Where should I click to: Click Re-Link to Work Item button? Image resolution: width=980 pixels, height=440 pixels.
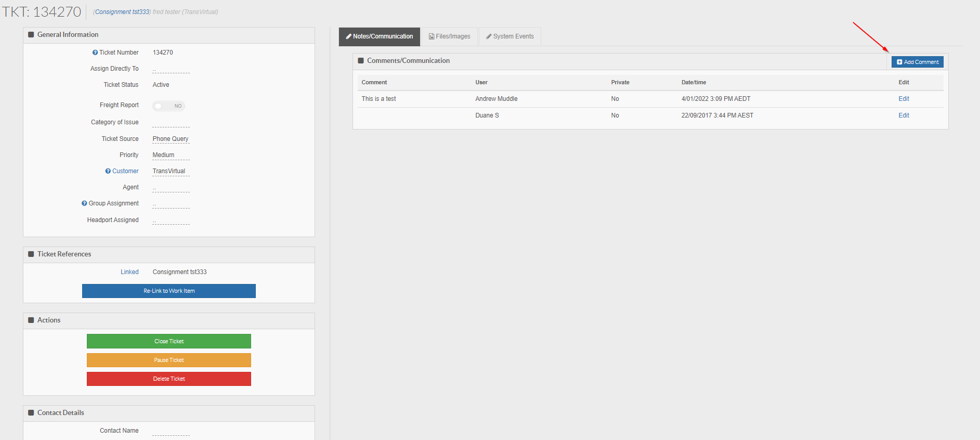click(x=169, y=291)
